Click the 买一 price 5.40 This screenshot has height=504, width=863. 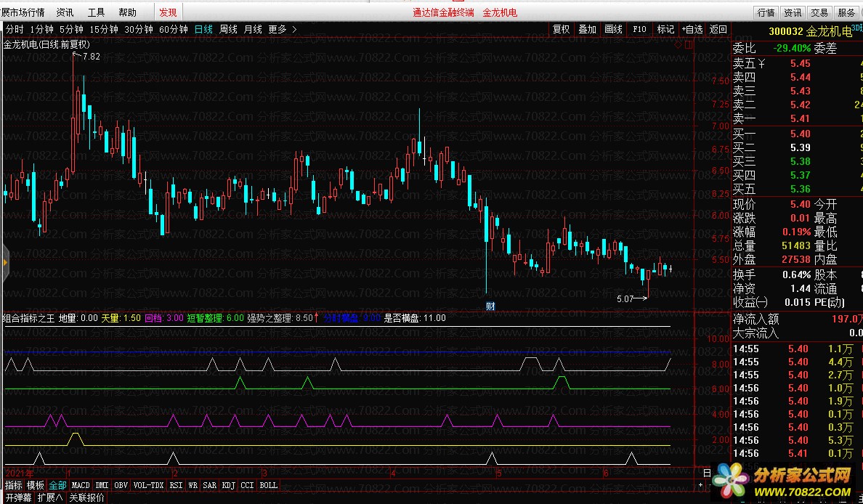[801, 134]
